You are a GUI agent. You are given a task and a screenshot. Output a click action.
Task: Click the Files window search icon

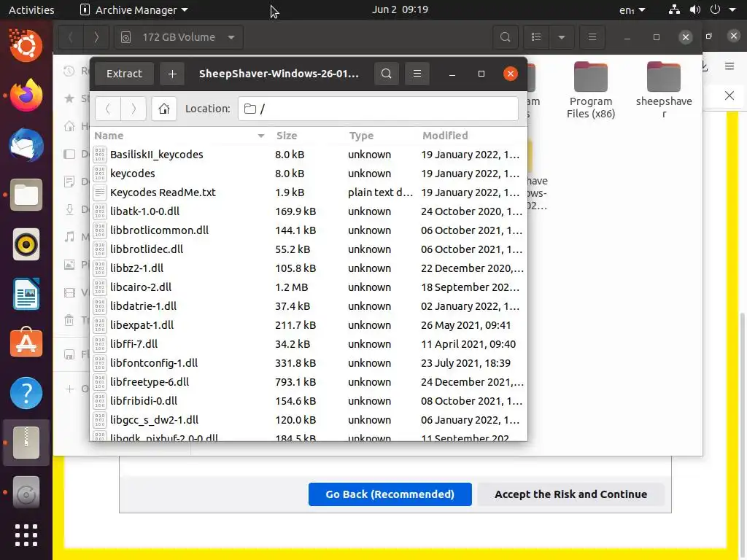click(x=505, y=37)
